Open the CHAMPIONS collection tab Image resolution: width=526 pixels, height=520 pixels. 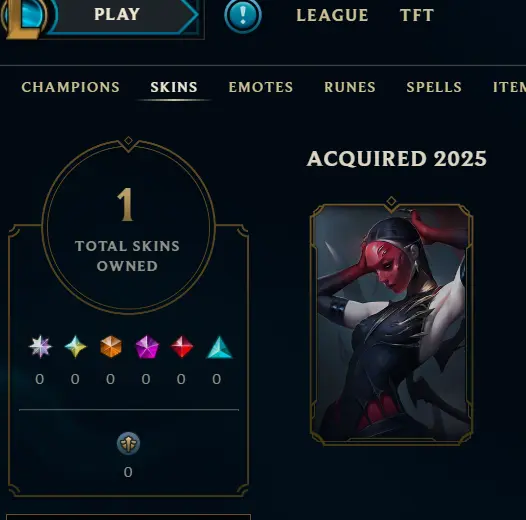click(x=70, y=87)
